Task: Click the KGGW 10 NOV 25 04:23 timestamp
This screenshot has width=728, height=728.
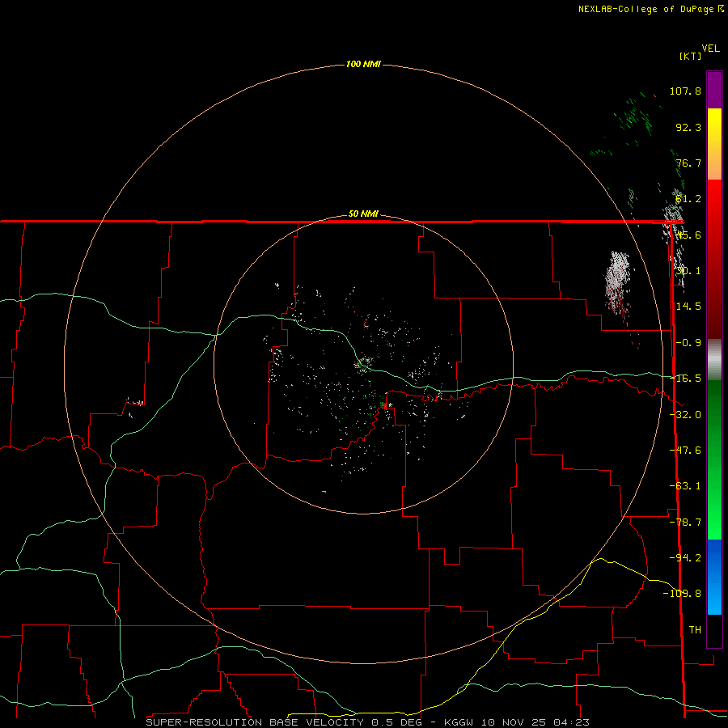Action: [x=517, y=722]
